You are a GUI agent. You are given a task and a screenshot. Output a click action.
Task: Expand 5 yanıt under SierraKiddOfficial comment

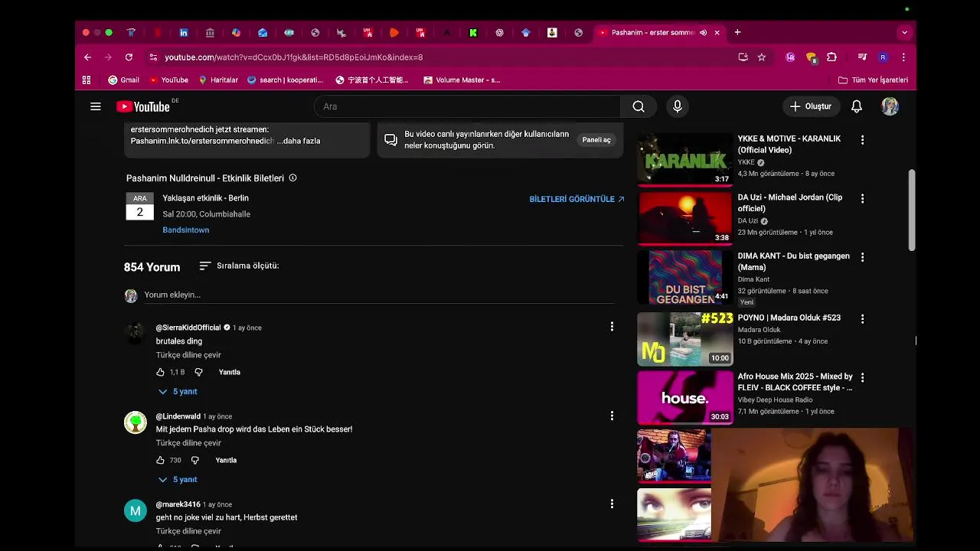[178, 391]
